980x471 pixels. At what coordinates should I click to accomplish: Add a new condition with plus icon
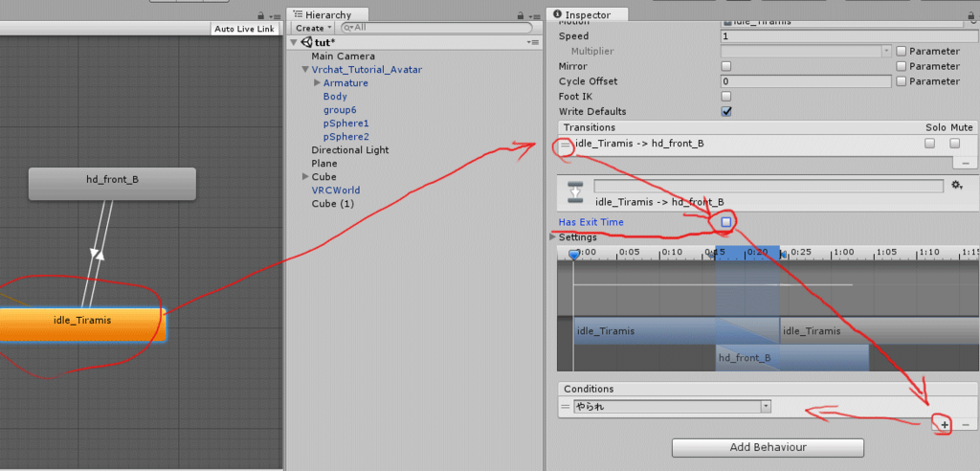click(945, 425)
